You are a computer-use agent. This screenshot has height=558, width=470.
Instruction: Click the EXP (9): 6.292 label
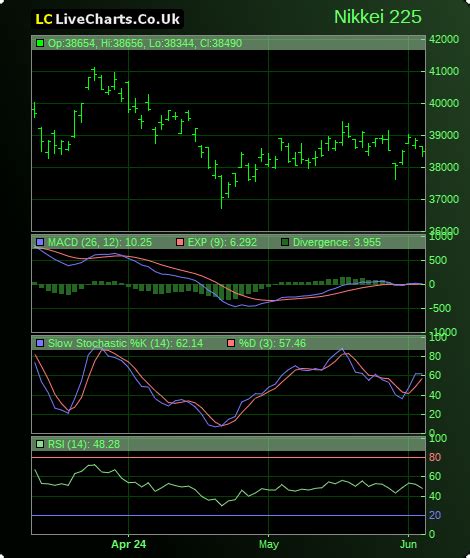tap(222, 242)
